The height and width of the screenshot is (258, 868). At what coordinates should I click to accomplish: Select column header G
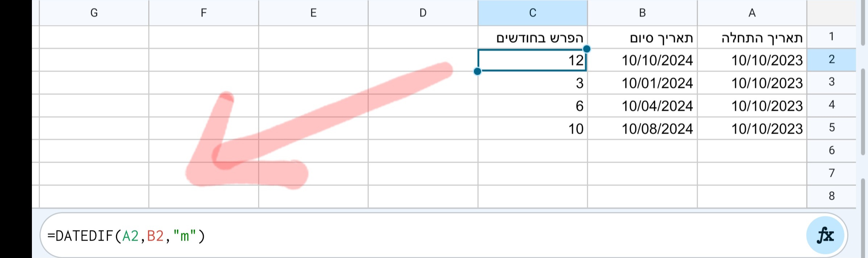coord(94,13)
